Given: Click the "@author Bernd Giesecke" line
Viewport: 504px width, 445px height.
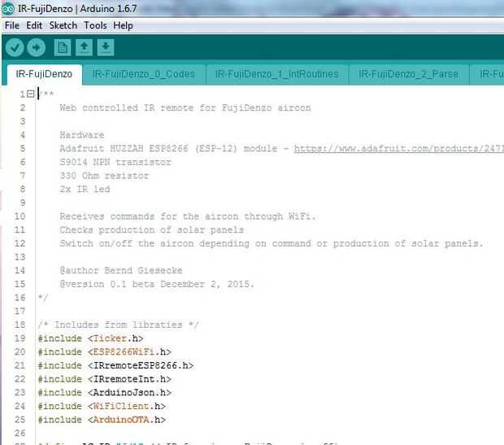Looking at the screenshot, I should tap(121, 270).
